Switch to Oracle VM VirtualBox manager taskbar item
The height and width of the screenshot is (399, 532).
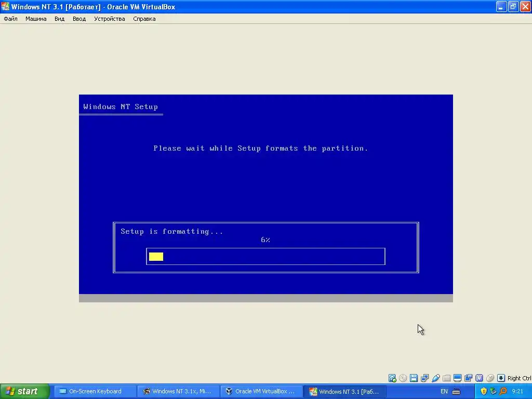pos(262,391)
